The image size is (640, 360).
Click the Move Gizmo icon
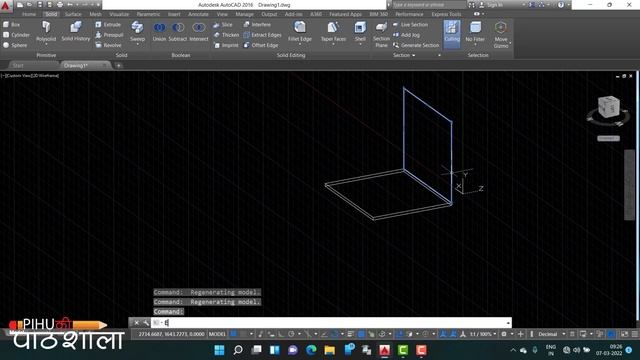click(500, 28)
